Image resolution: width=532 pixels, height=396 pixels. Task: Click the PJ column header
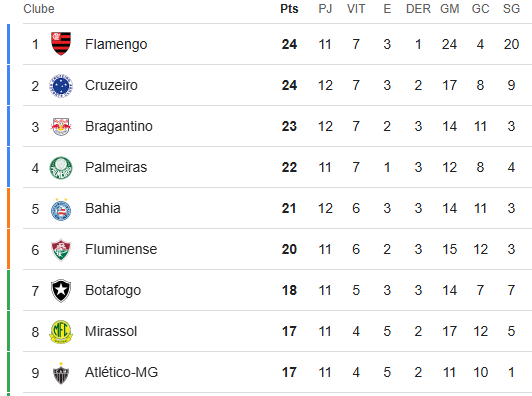click(x=325, y=9)
